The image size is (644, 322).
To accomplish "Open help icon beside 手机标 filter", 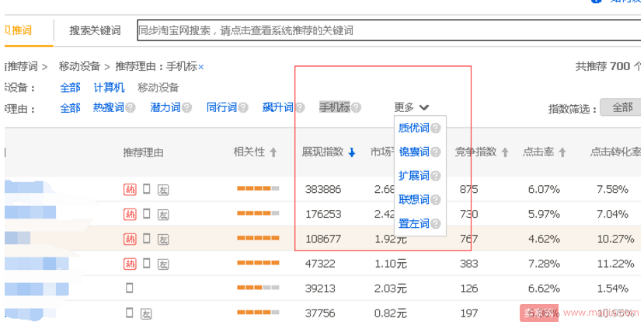I will (356, 108).
